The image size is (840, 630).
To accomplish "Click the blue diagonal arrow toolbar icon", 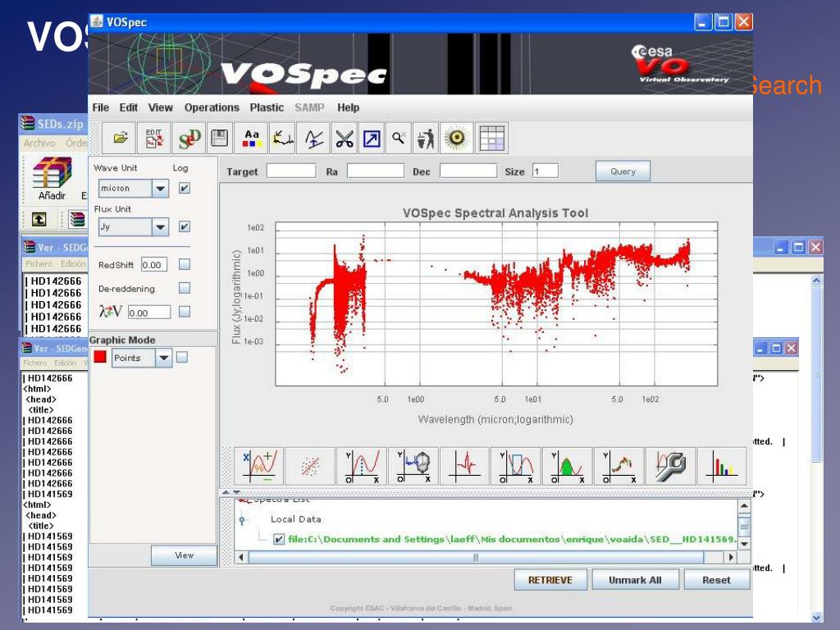I will click(x=372, y=138).
